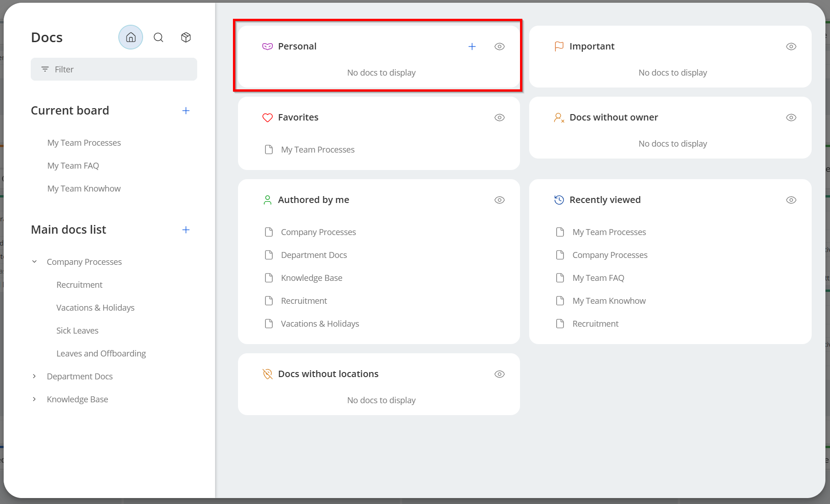Expand Department Docs in sidebar
Image resolution: width=830 pixels, height=504 pixels.
pos(34,376)
